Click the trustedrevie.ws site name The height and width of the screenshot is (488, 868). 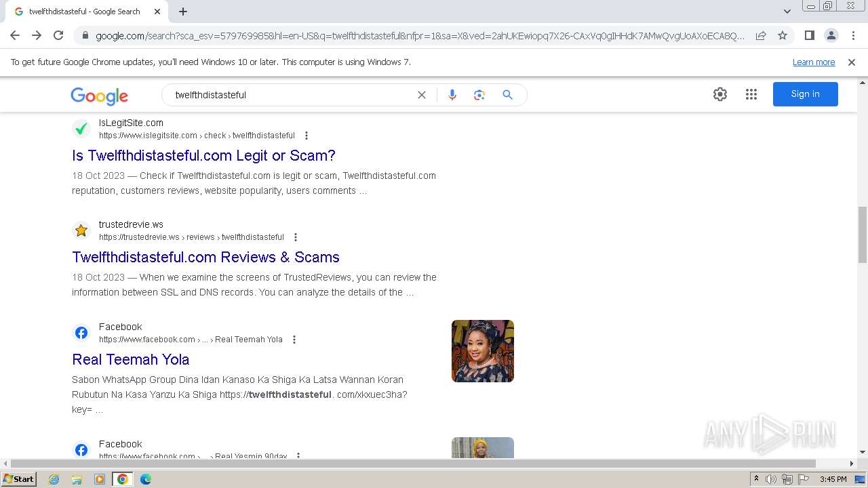(131, 224)
